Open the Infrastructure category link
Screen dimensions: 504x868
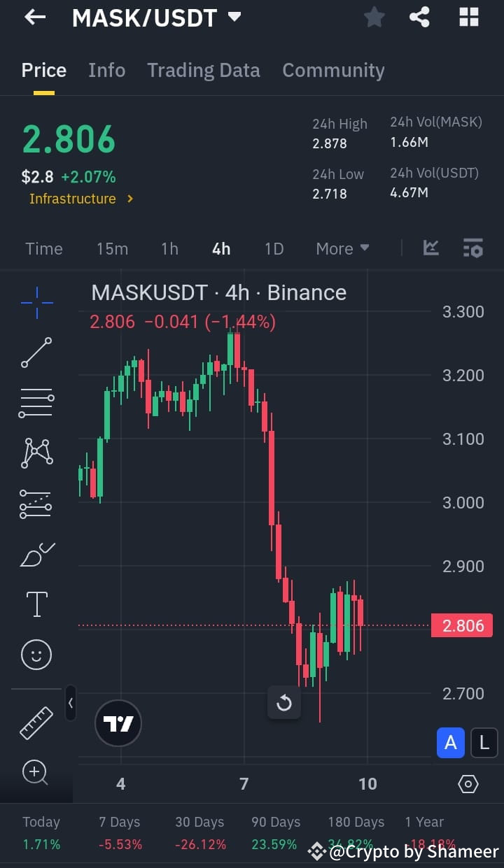pos(73,199)
